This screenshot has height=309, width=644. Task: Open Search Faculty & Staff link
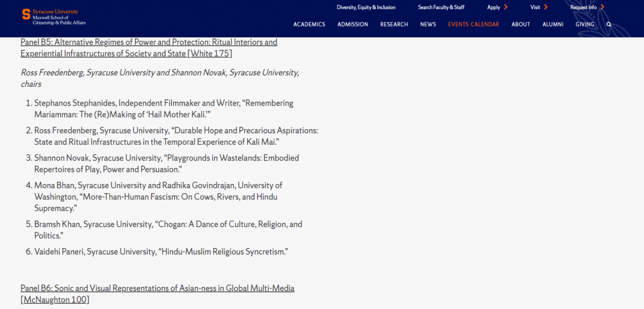tap(441, 7)
